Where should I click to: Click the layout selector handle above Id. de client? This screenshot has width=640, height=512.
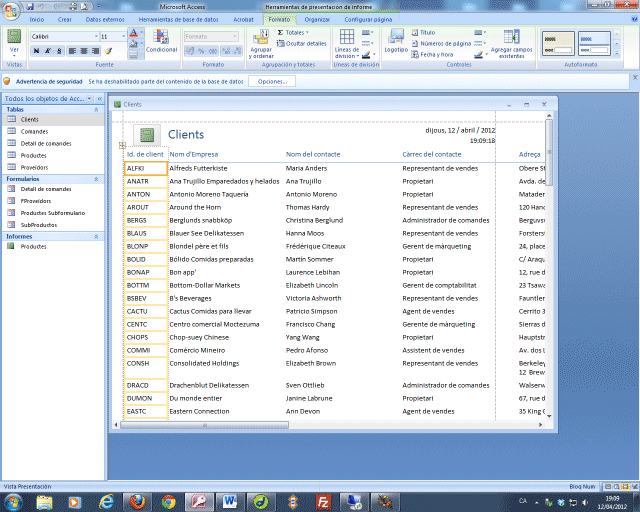click(122, 145)
